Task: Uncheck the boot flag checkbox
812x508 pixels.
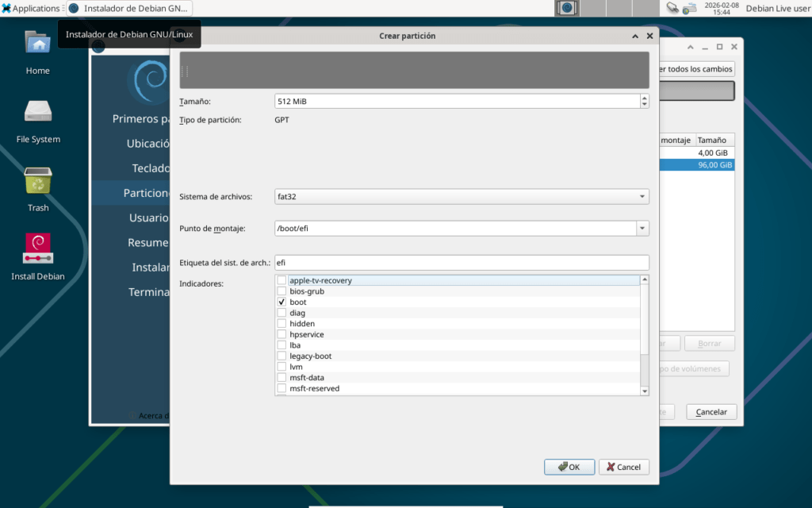Action: click(282, 302)
